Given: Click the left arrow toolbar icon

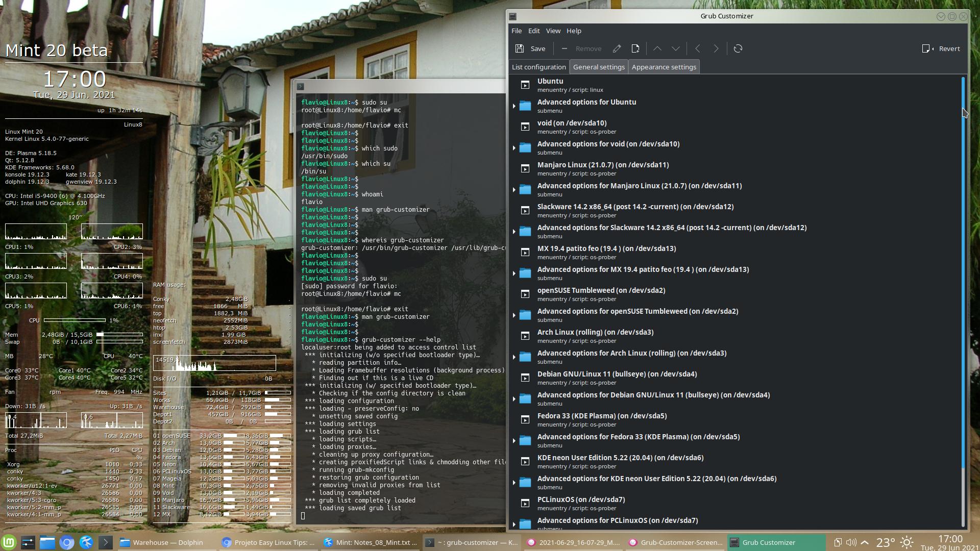Looking at the screenshot, I should [x=697, y=48].
